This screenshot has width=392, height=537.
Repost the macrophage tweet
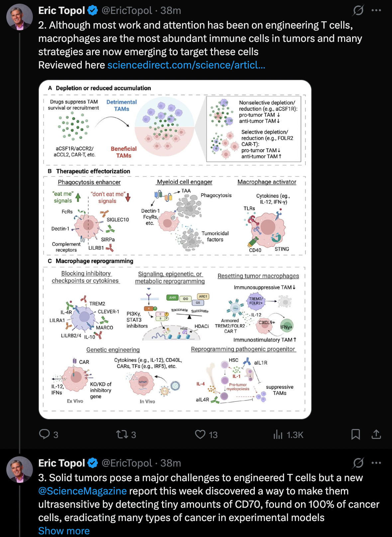(x=122, y=434)
